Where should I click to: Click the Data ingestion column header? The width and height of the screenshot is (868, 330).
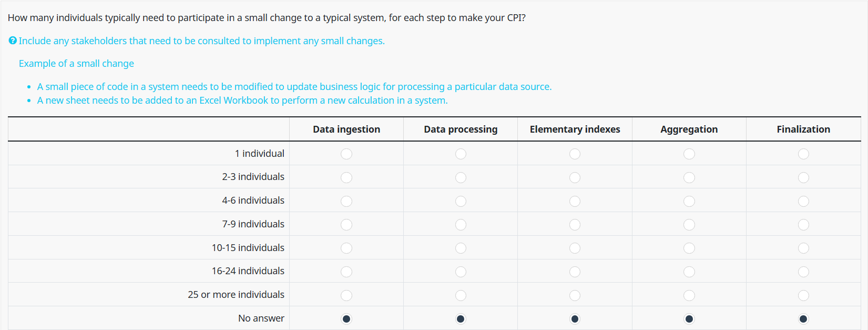point(346,129)
